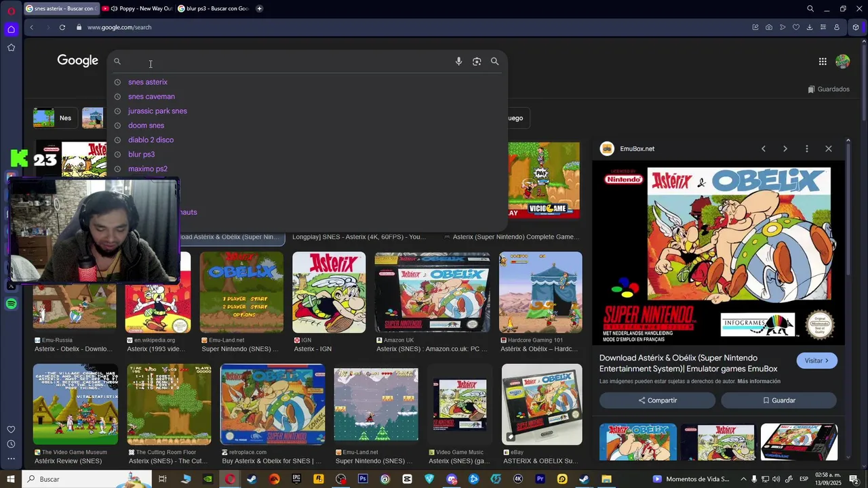Open the Google apps grid
Viewport: 868px width, 488px height.
point(823,62)
